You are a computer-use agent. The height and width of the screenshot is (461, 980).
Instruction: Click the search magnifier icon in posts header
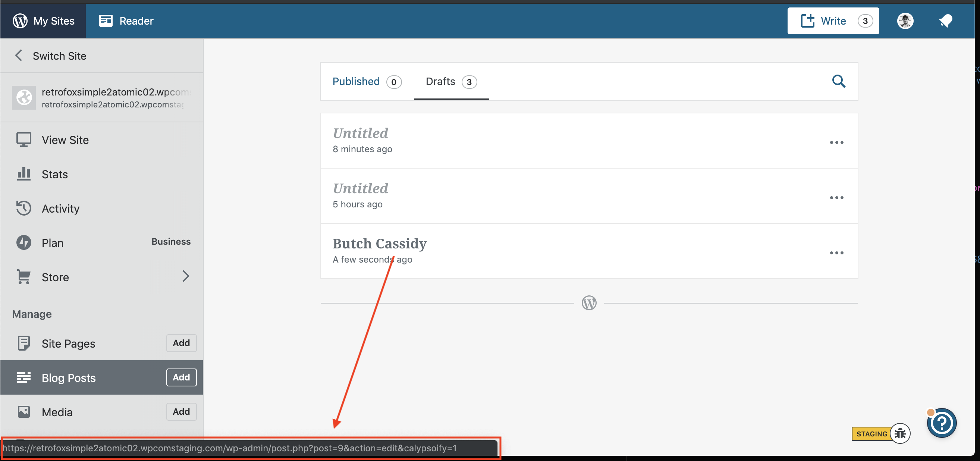[838, 81]
